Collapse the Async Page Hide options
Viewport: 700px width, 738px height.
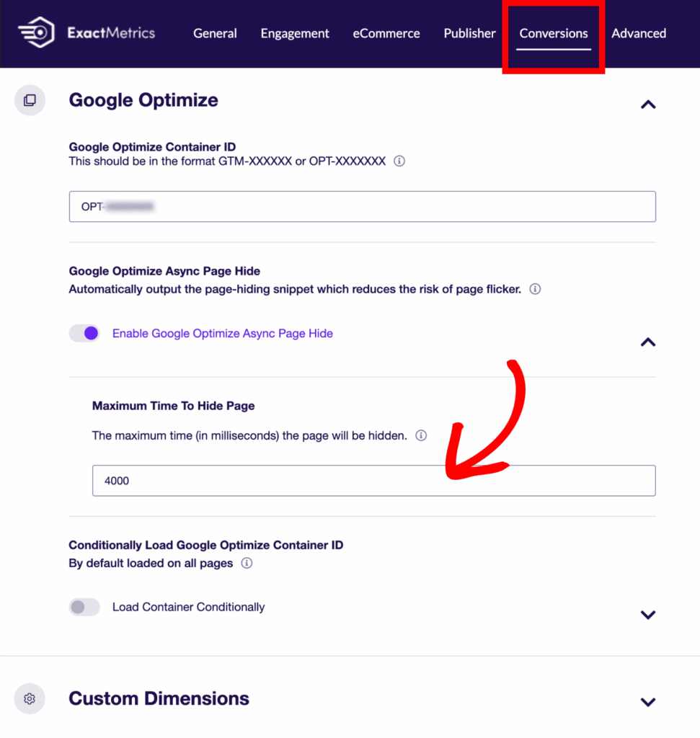(x=648, y=342)
